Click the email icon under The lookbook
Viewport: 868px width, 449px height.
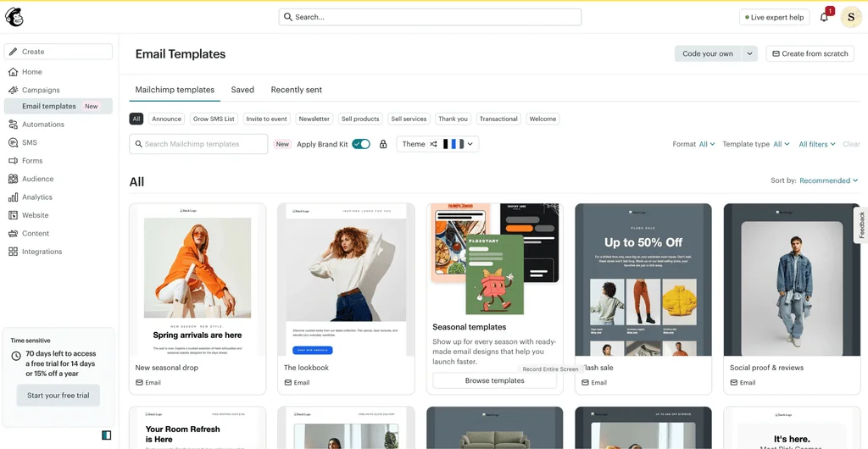point(288,383)
